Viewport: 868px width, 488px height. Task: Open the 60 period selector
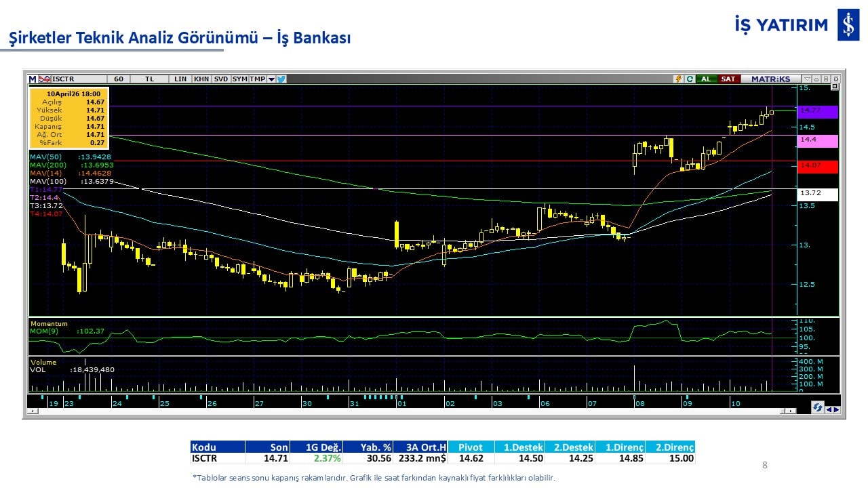coord(119,79)
